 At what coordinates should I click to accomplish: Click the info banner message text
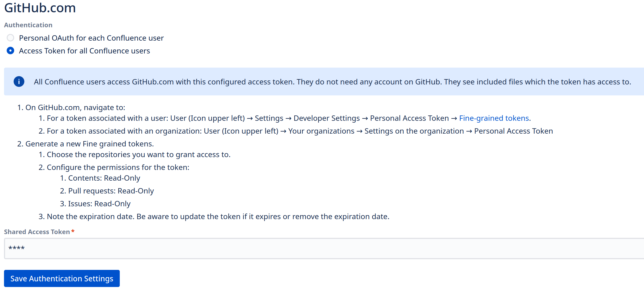(332, 82)
